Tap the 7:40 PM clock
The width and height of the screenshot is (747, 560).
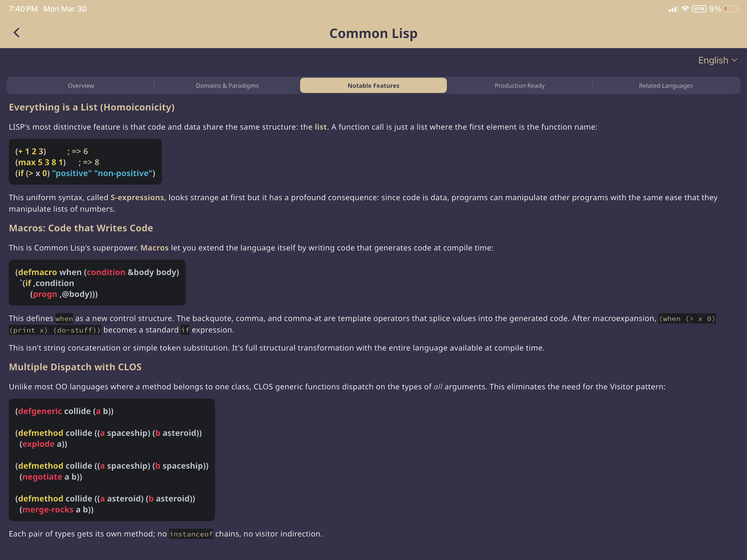23,9
